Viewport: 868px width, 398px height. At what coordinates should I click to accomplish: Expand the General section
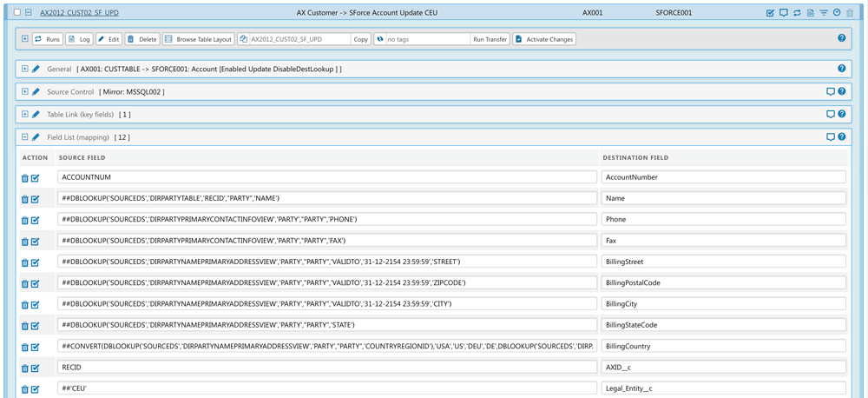point(24,69)
